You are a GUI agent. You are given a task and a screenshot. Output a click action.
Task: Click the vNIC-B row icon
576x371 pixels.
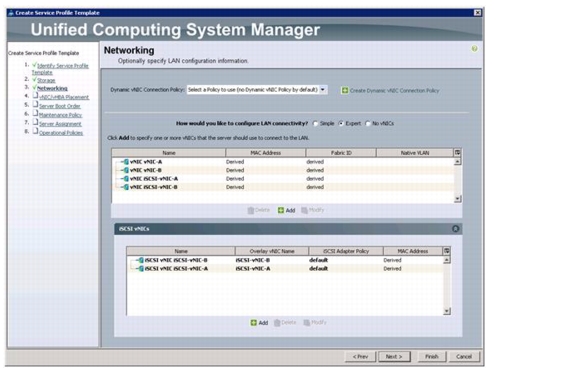[x=126, y=170]
